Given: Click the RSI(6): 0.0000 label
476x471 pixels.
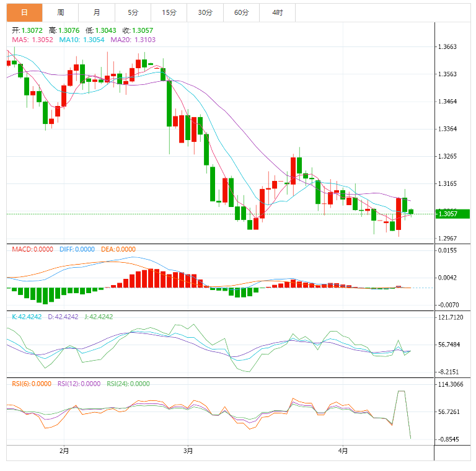Looking at the screenshot, I should pos(32,384).
